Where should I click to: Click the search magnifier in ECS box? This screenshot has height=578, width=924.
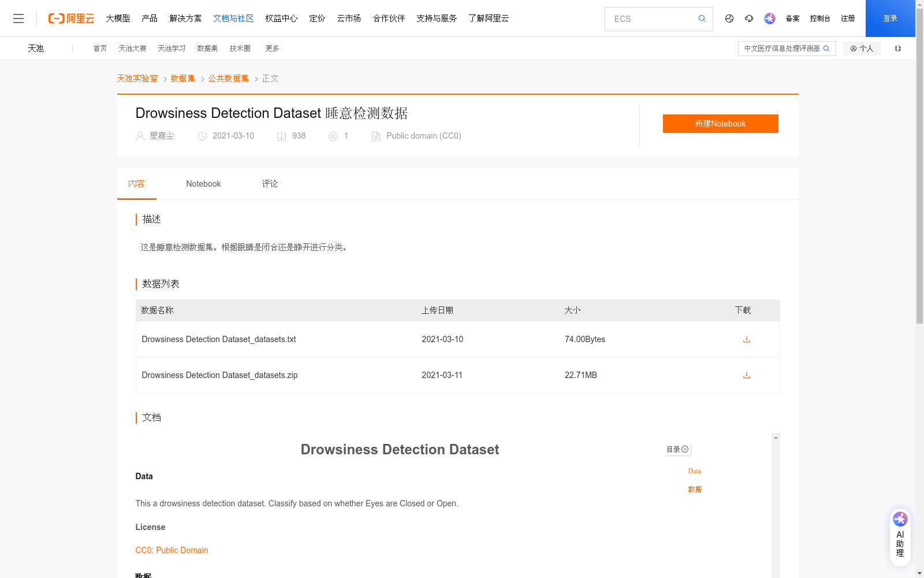[702, 18]
